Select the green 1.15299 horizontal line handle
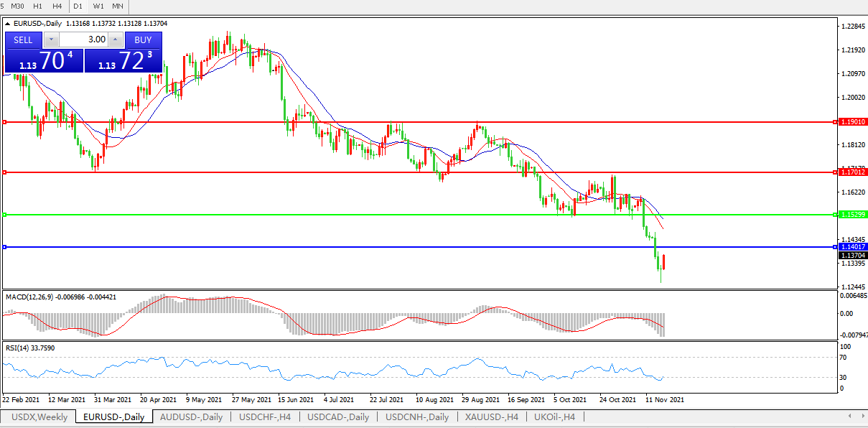868x428 pixels. tap(5, 215)
